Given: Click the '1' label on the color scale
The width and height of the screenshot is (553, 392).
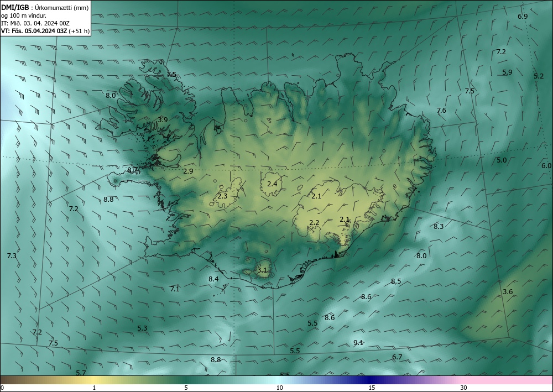Looking at the screenshot, I should click(x=94, y=388).
